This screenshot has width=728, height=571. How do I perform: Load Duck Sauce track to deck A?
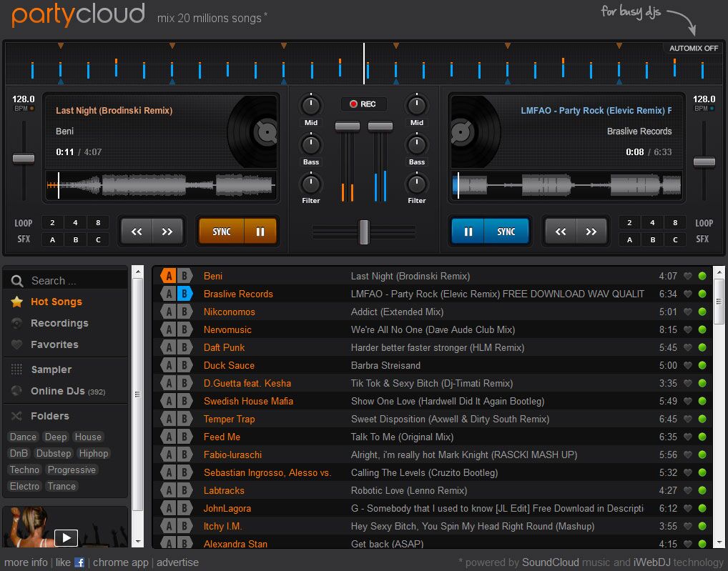coord(168,365)
